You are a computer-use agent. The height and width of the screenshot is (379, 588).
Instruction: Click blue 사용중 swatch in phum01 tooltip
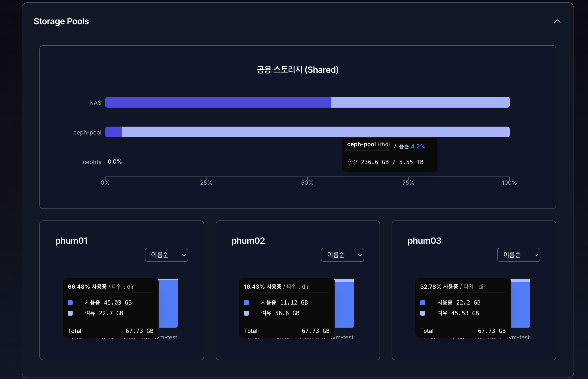[x=70, y=302]
